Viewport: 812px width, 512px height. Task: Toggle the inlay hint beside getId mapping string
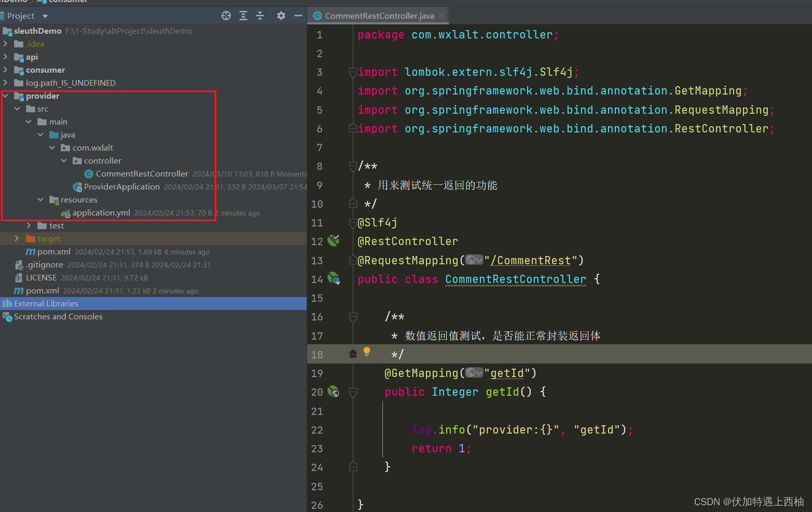pos(473,372)
